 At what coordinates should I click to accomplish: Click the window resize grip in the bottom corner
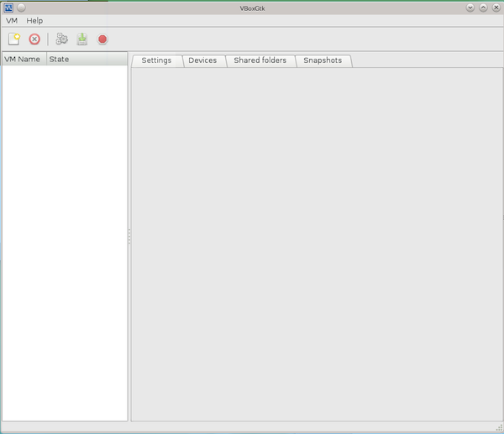point(499,428)
